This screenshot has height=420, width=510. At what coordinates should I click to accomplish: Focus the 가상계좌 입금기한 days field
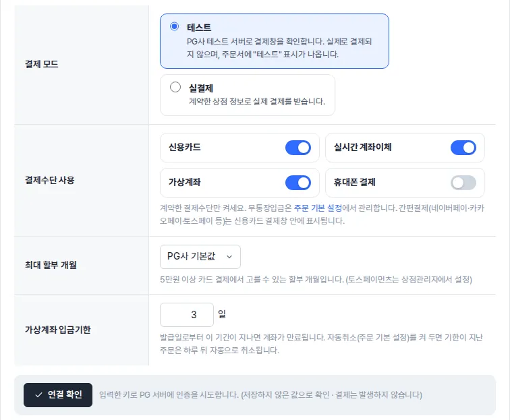[187, 315]
